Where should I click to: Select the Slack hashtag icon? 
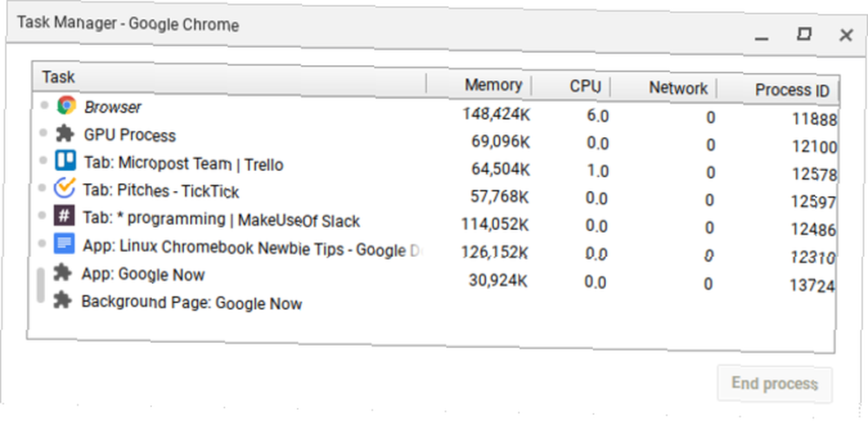[x=63, y=215]
